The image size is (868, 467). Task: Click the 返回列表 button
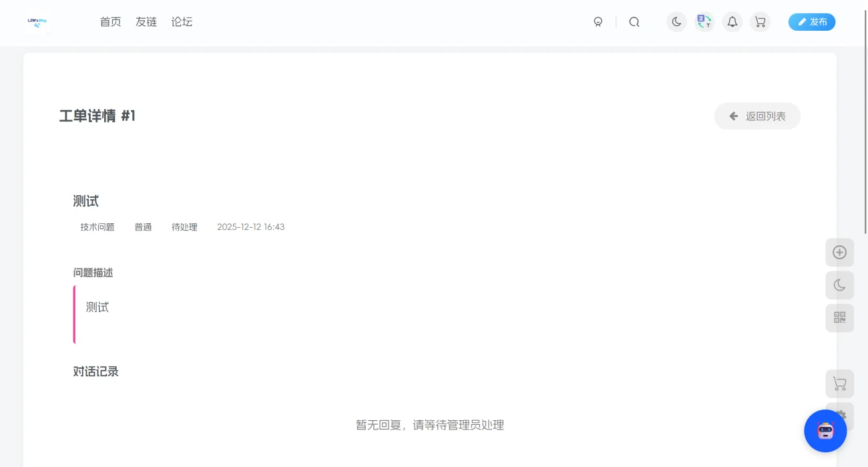(x=757, y=116)
